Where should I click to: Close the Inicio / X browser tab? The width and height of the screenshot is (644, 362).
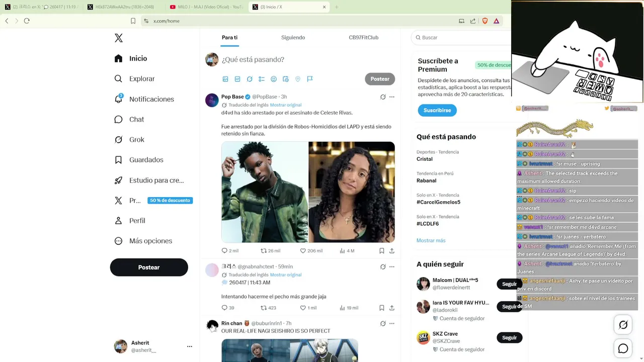(x=325, y=7)
